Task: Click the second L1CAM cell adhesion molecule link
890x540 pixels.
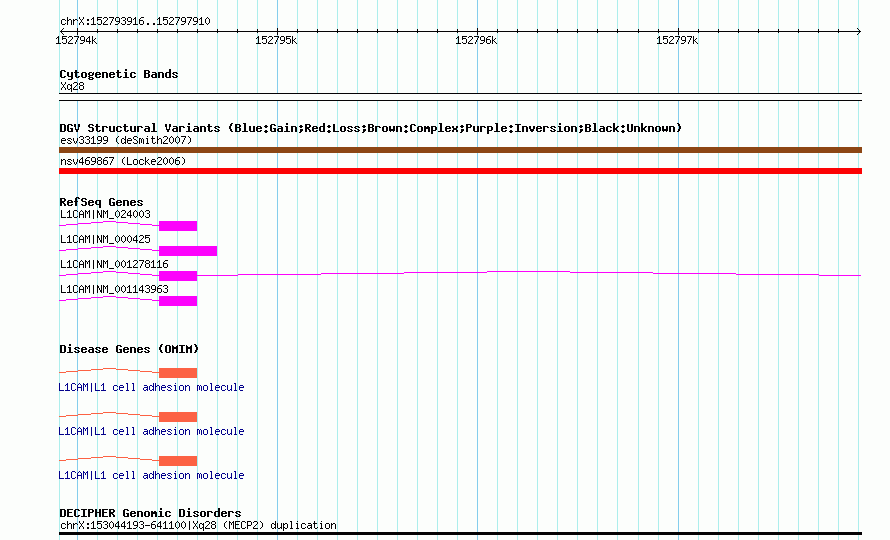Action: pos(152,432)
